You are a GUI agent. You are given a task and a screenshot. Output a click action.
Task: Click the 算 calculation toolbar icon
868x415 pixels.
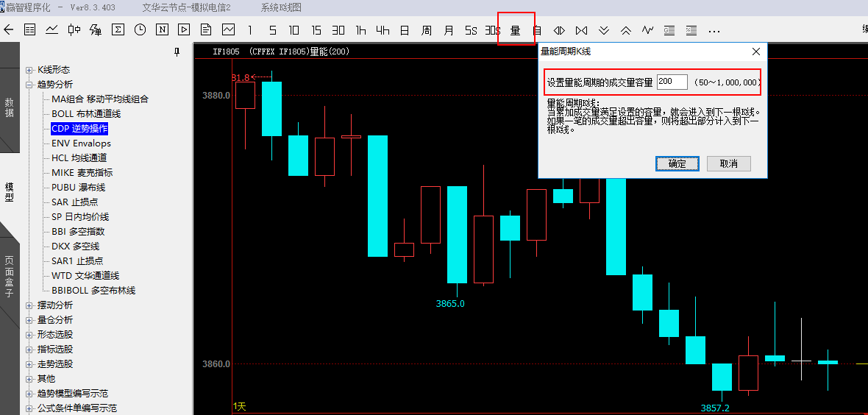coord(96,30)
